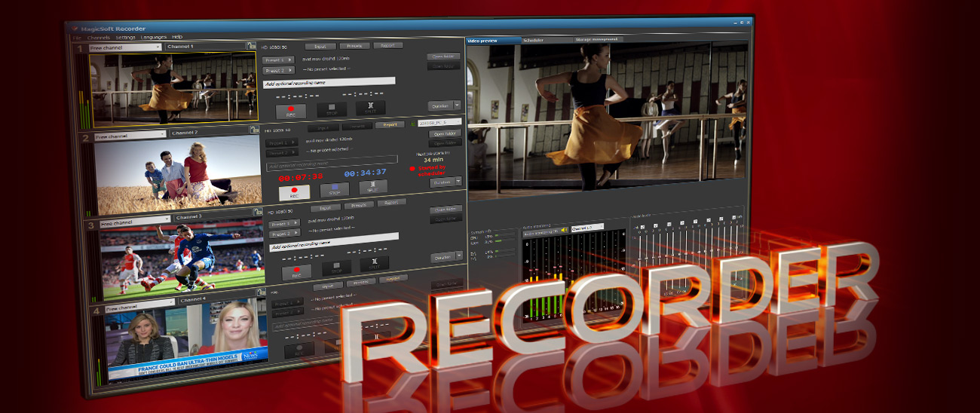Viewport: 980px width, 413px height.
Task: Open the Channels menu
Action: tap(99, 36)
